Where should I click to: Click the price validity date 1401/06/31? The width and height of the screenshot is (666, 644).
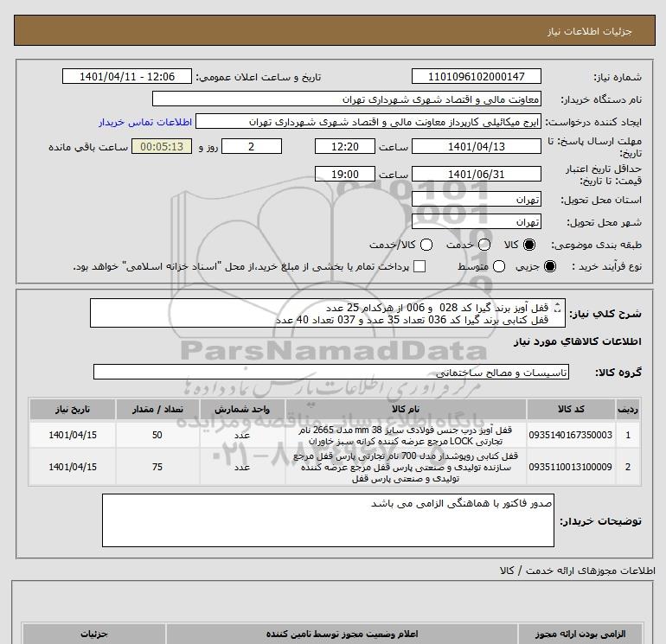(x=476, y=174)
